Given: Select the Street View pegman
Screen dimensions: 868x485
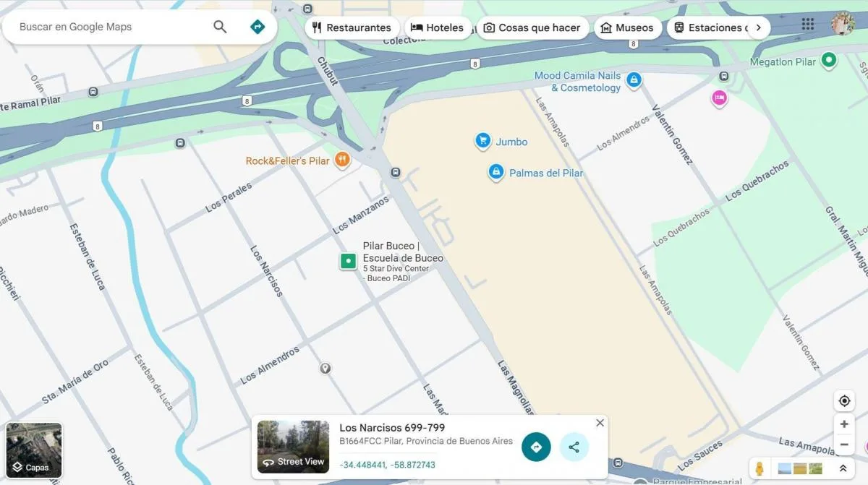Looking at the screenshot, I should click(759, 468).
